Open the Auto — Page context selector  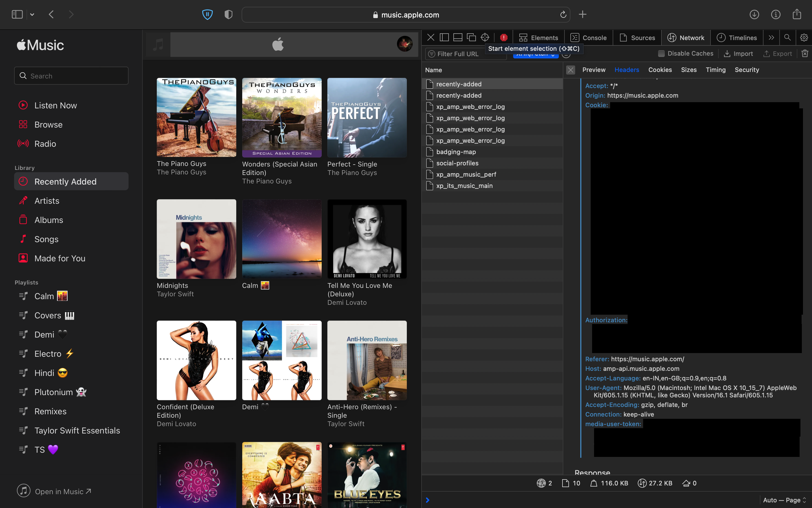[x=784, y=500]
